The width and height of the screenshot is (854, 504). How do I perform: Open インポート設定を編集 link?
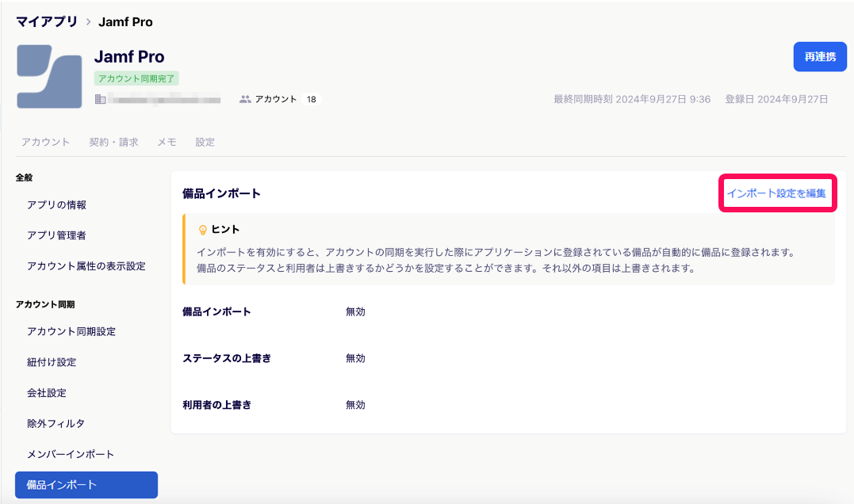[776, 193]
